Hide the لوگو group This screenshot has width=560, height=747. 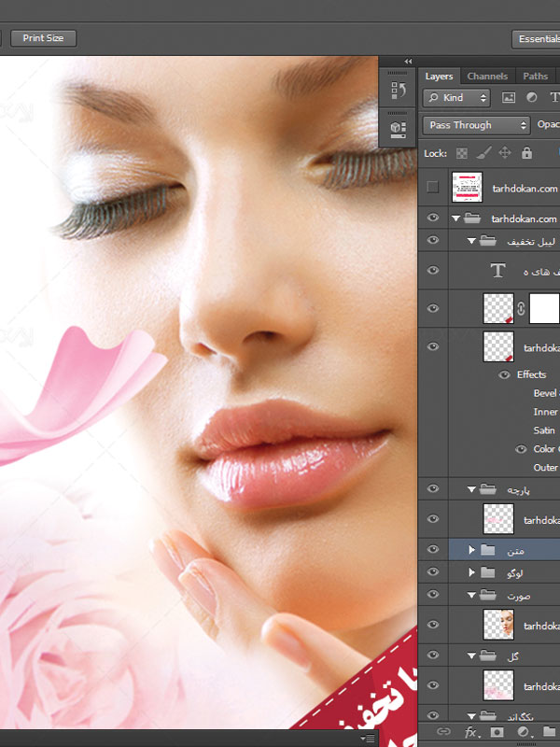pos(432,571)
